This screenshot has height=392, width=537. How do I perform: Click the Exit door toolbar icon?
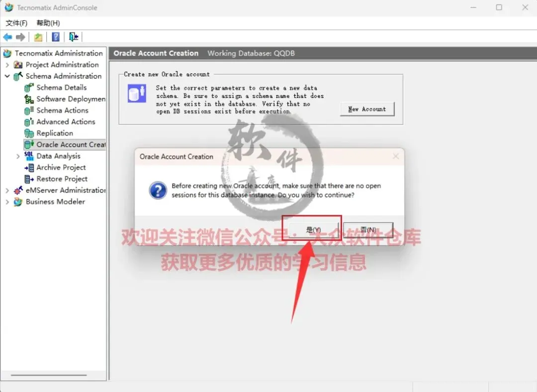[x=73, y=37]
